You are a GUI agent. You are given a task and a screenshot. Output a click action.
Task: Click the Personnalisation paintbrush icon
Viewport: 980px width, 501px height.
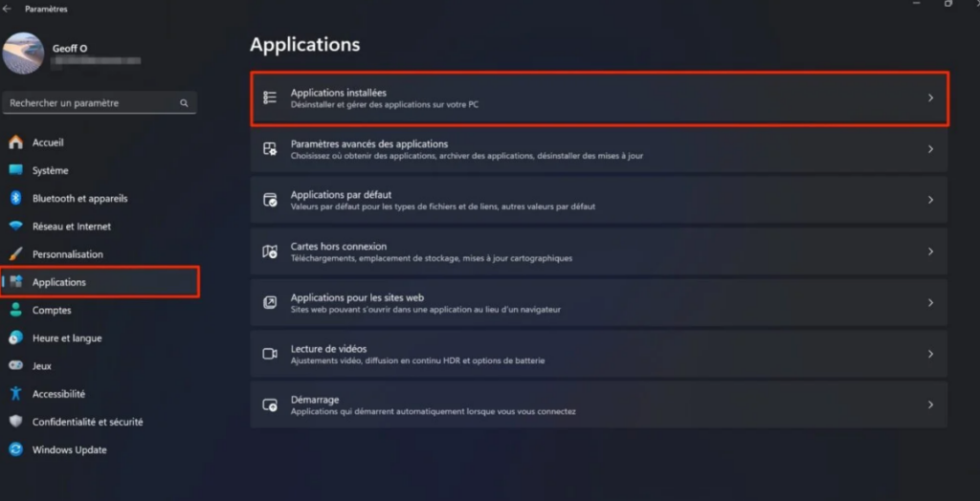tap(15, 254)
